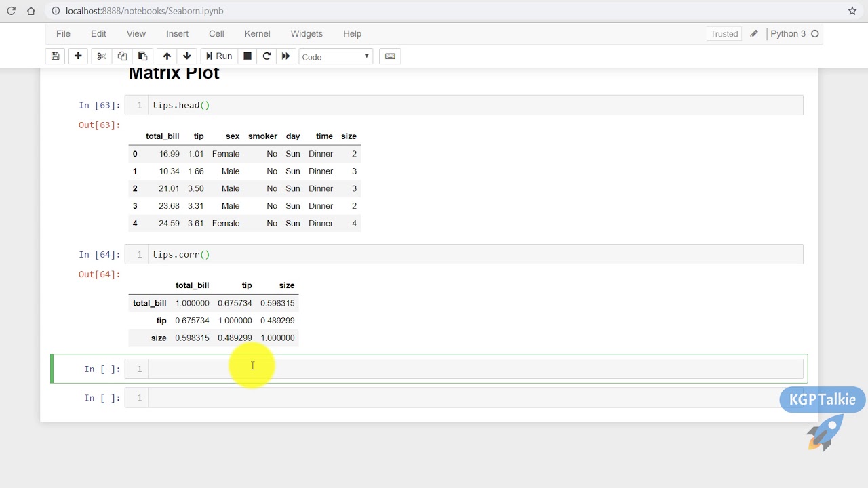Restart kernel and run all icon

coord(285,56)
